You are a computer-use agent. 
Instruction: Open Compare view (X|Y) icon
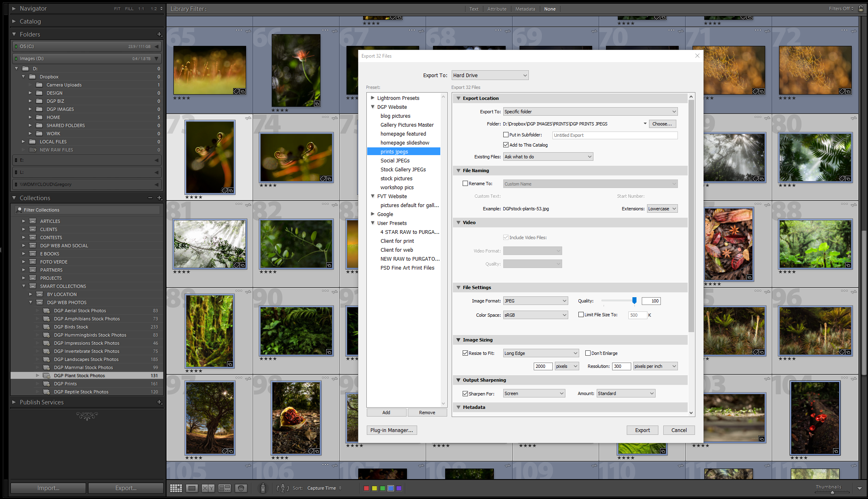pos(208,488)
